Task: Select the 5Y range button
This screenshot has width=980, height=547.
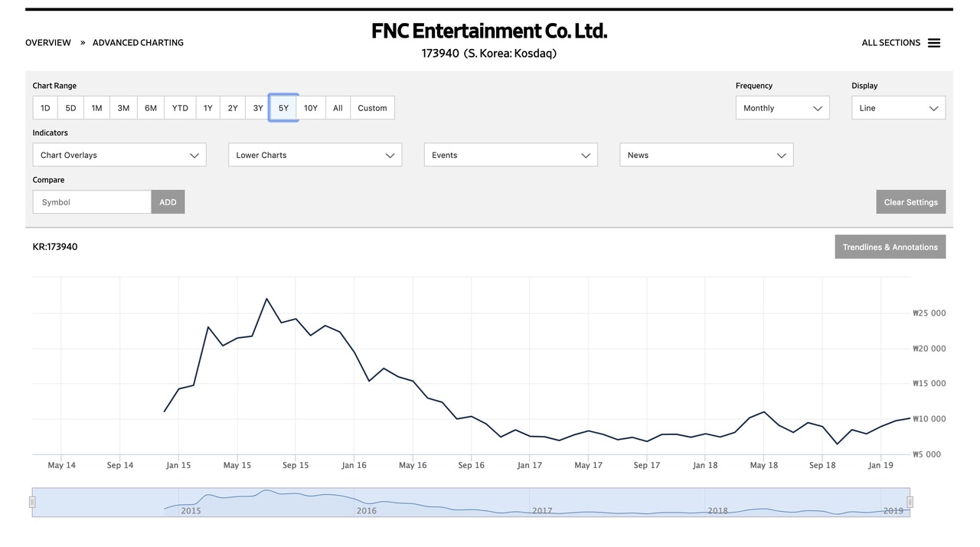Action: [x=283, y=108]
